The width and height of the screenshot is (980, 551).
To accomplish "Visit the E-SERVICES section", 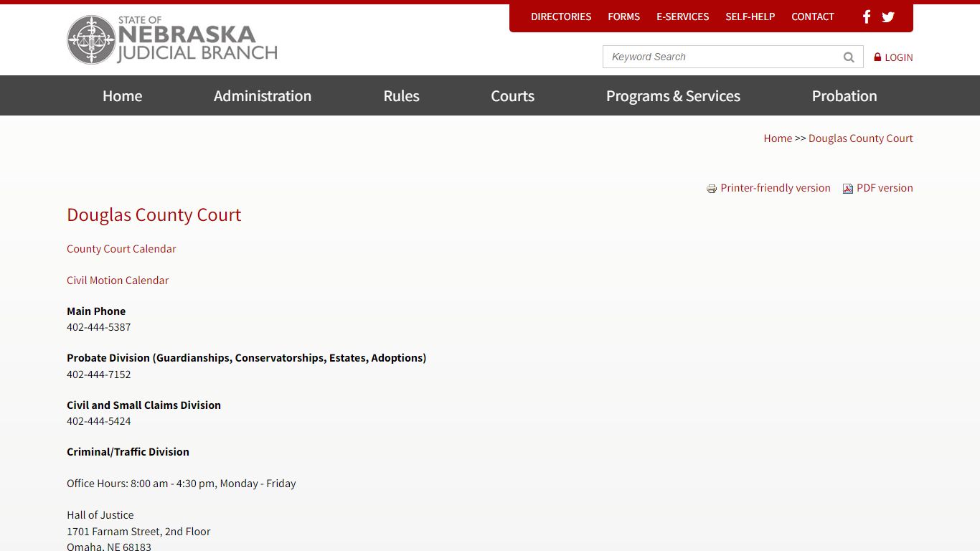I will pyautogui.click(x=682, y=17).
